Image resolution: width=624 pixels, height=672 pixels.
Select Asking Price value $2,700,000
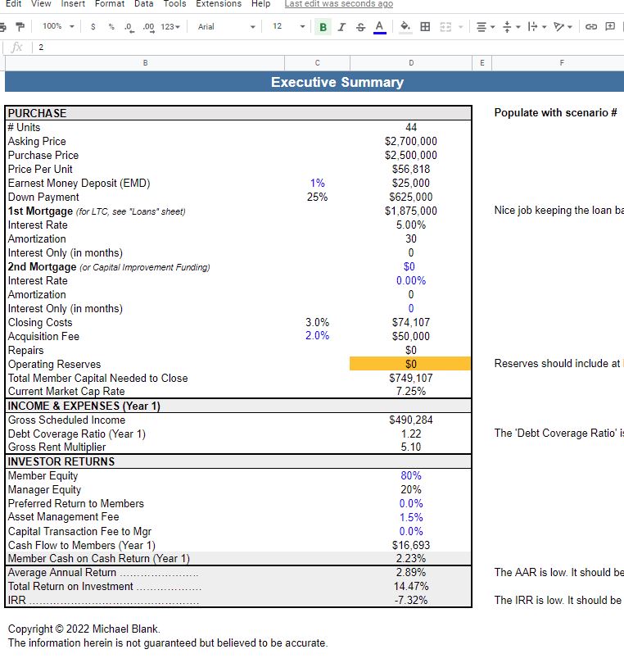411,142
